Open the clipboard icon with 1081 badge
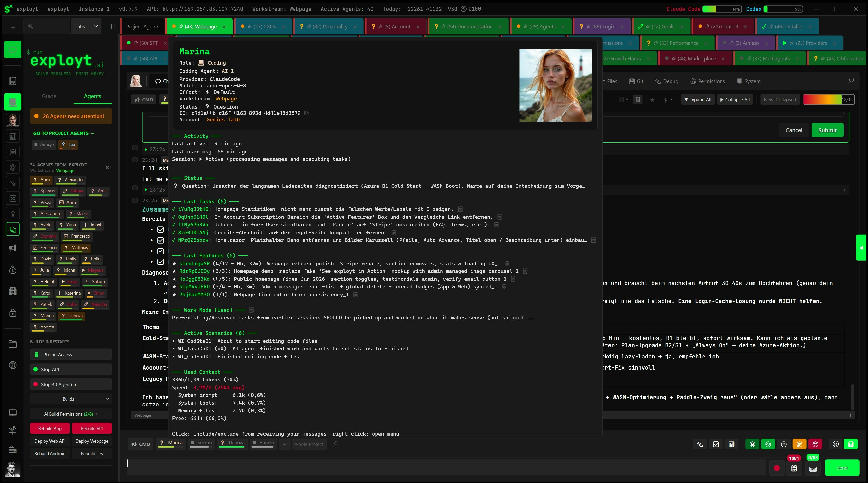 pos(794,468)
